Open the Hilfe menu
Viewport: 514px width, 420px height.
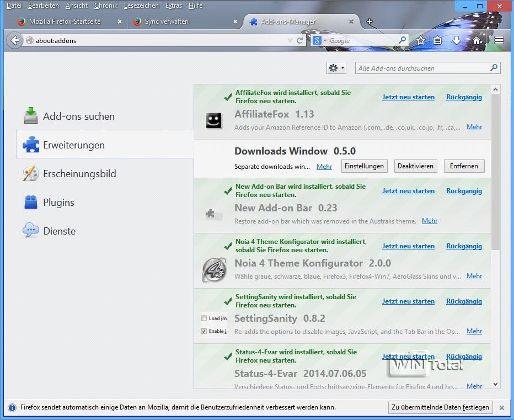coord(195,6)
